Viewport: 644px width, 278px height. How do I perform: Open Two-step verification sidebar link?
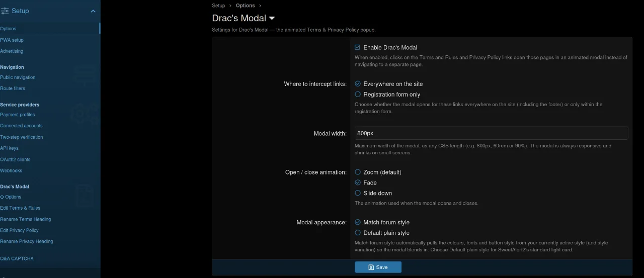(x=22, y=137)
